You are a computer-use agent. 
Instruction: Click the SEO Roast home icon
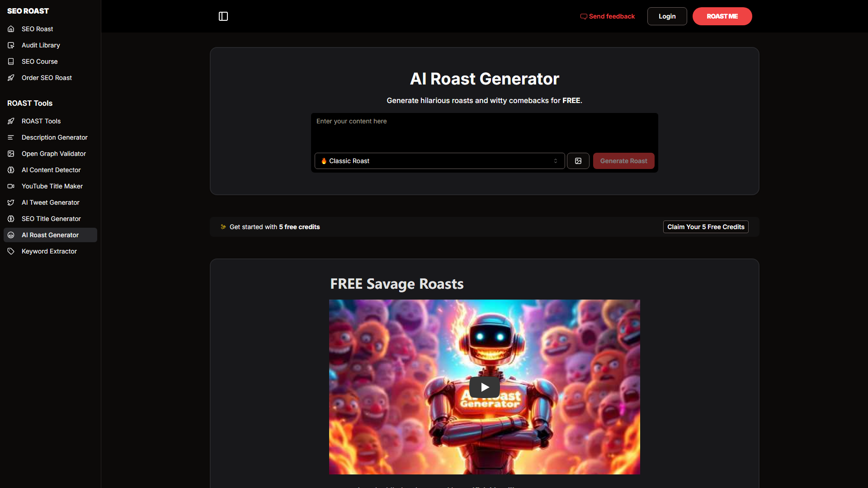click(x=11, y=28)
